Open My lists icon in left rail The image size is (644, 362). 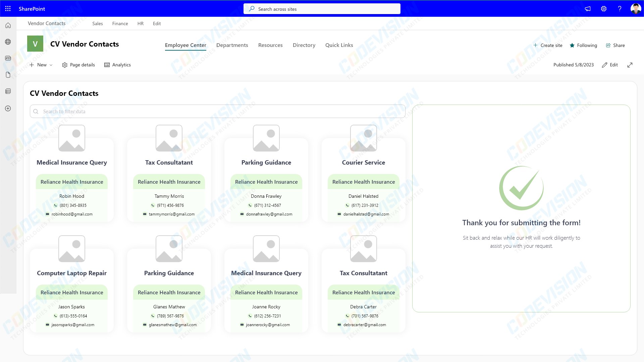pos(8,91)
